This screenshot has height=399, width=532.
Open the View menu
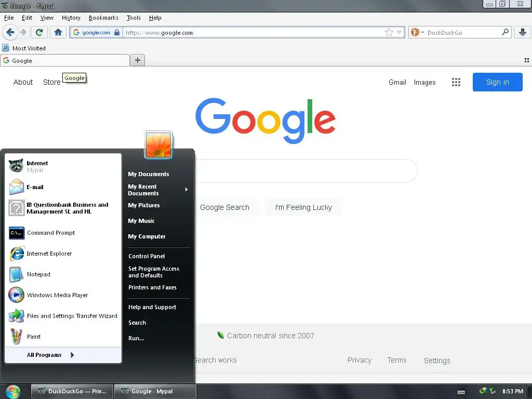pyautogui.click(x=47, y=18)
